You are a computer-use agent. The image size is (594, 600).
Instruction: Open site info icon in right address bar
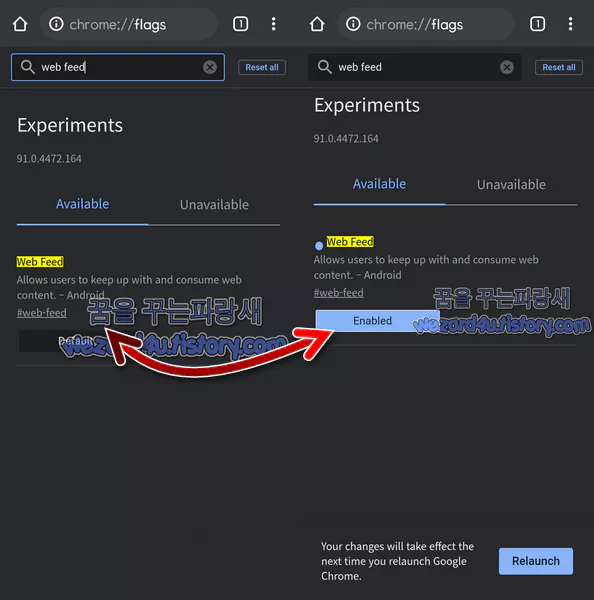[353, 24]
